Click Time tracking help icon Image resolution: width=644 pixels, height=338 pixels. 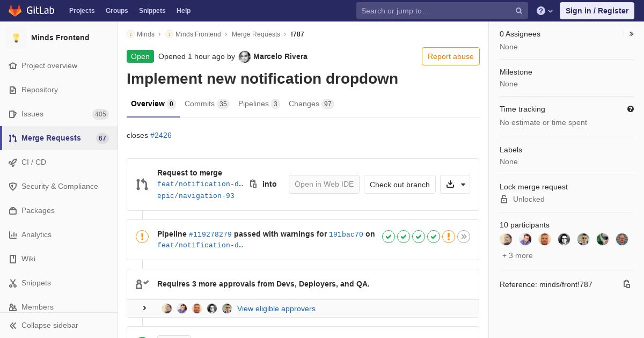pyautogui.click(x=631, y=109)
